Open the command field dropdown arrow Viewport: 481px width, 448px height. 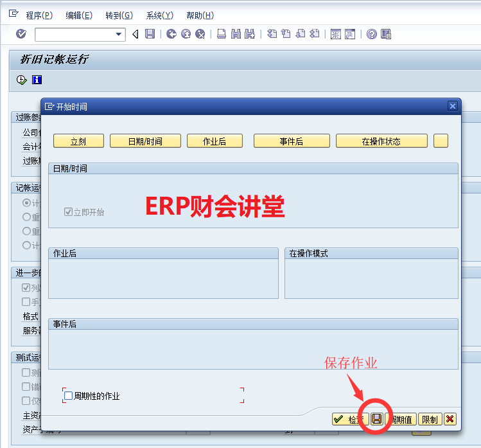pos(118,34)
